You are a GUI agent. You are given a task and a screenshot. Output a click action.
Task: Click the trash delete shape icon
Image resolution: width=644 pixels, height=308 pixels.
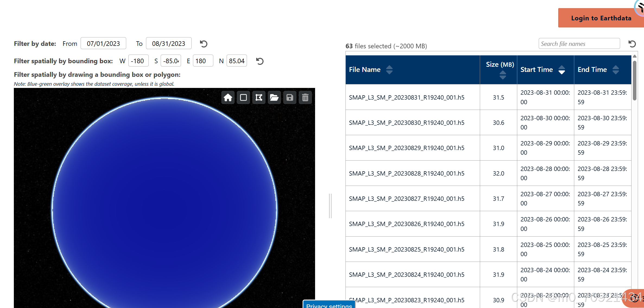click(305, 97)
